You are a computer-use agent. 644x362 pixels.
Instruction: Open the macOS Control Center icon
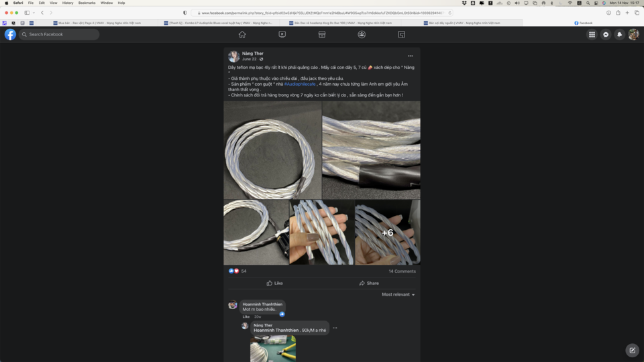pyautogui.click(x=596, y=3)
